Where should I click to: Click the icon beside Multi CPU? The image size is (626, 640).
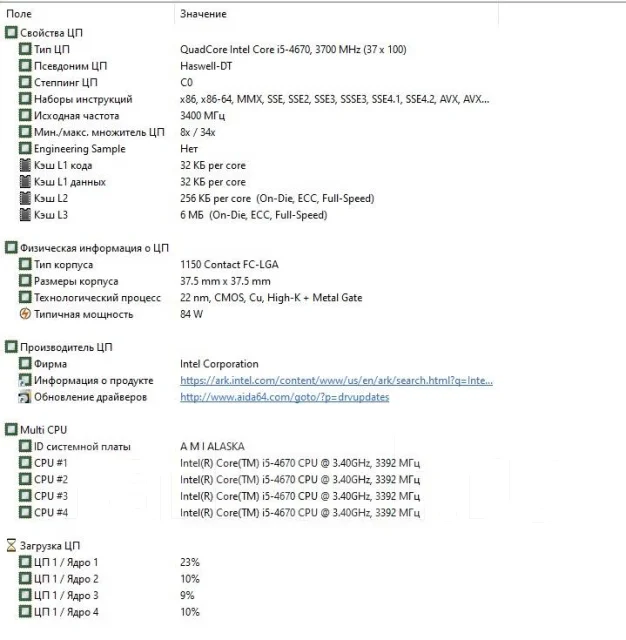[x=11, y=429]
